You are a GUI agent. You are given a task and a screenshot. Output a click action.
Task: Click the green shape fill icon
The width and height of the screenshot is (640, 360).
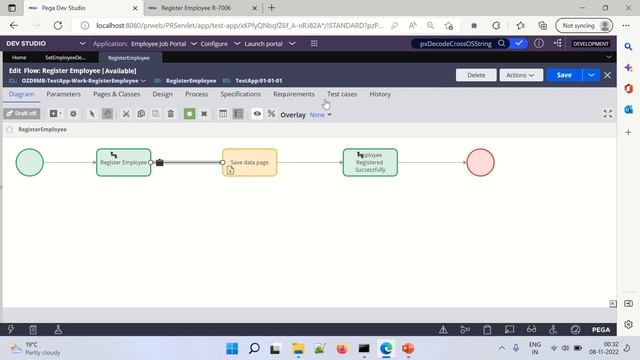coord(189,114)
